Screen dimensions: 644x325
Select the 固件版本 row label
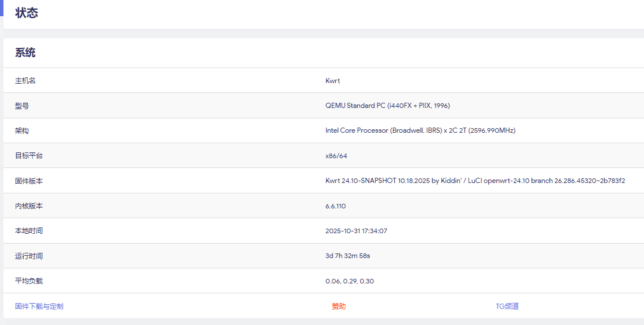tap(29, 181)
